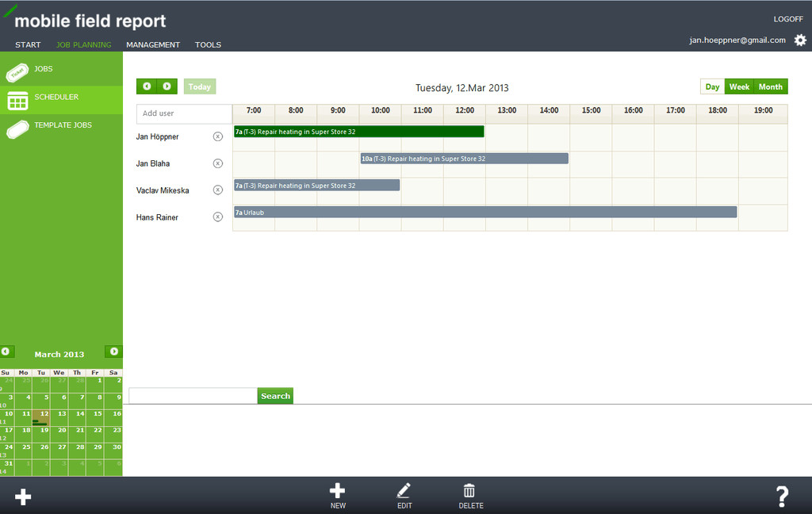Show the next month in the mini calendar
This screenshot has height=514, width=812.
113,351
